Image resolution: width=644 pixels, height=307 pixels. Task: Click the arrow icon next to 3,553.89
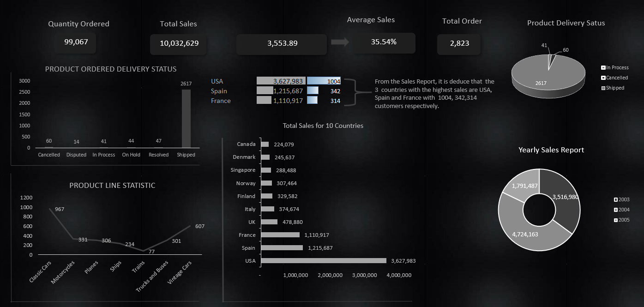(340, 42)
